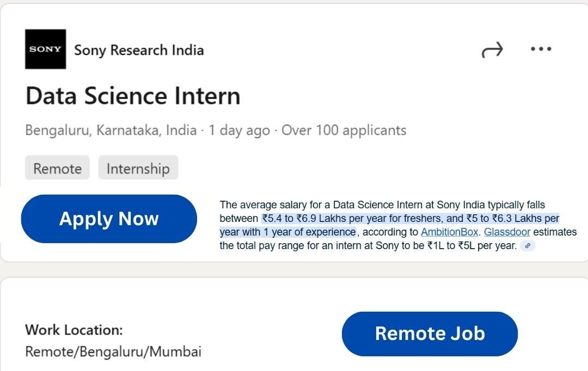Click the ₹1L to ₹5L per year text
The width and height of the screenshot is (588, 371).
[471, 246]
